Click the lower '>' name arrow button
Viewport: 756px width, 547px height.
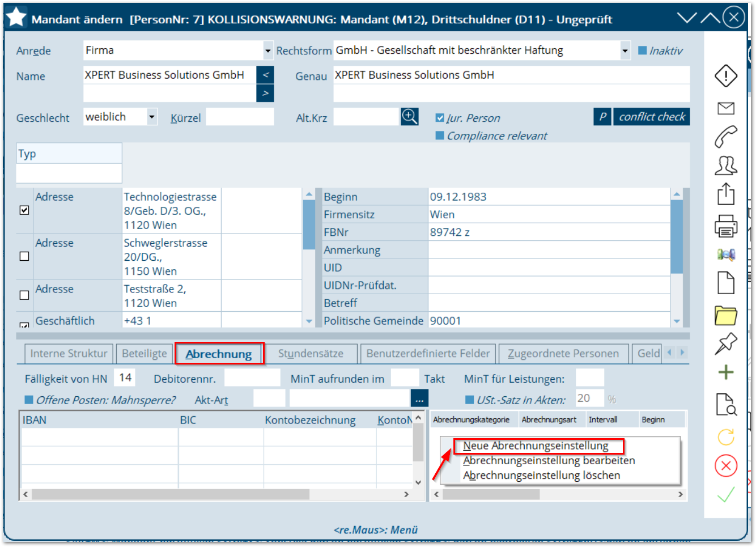click(x=265, y=93)
